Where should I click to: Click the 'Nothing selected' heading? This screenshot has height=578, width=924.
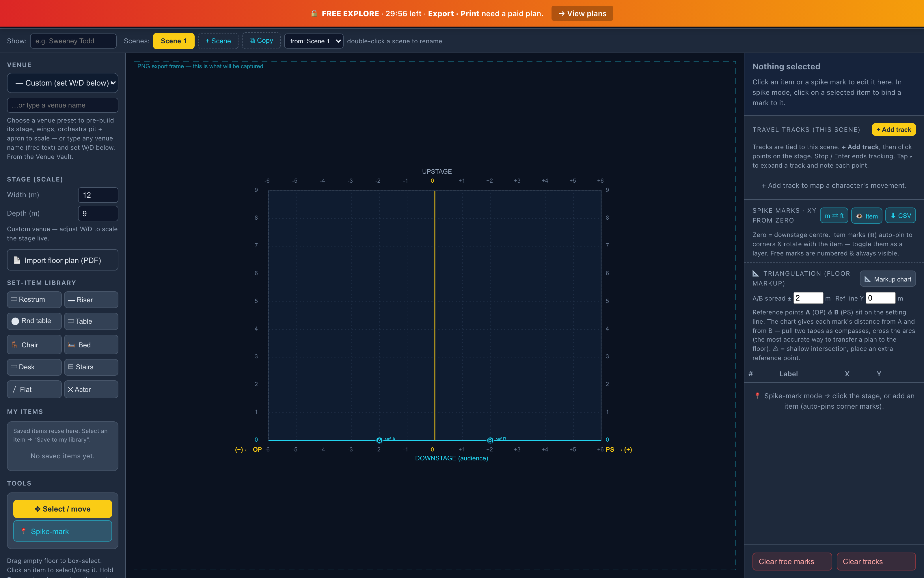786,66
